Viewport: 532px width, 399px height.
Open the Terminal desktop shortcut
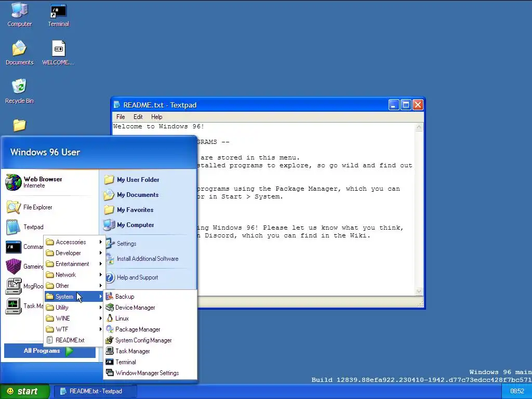pyautogui.click(x=58, y=15)
